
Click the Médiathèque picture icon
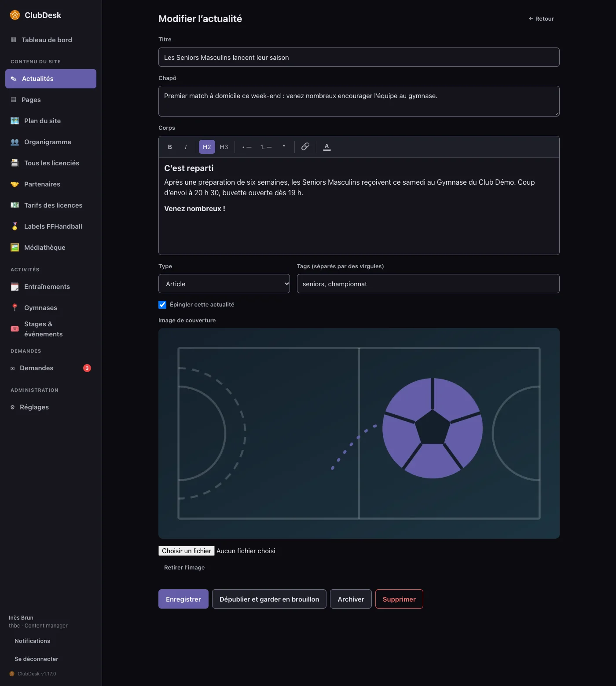coord(15,248)
